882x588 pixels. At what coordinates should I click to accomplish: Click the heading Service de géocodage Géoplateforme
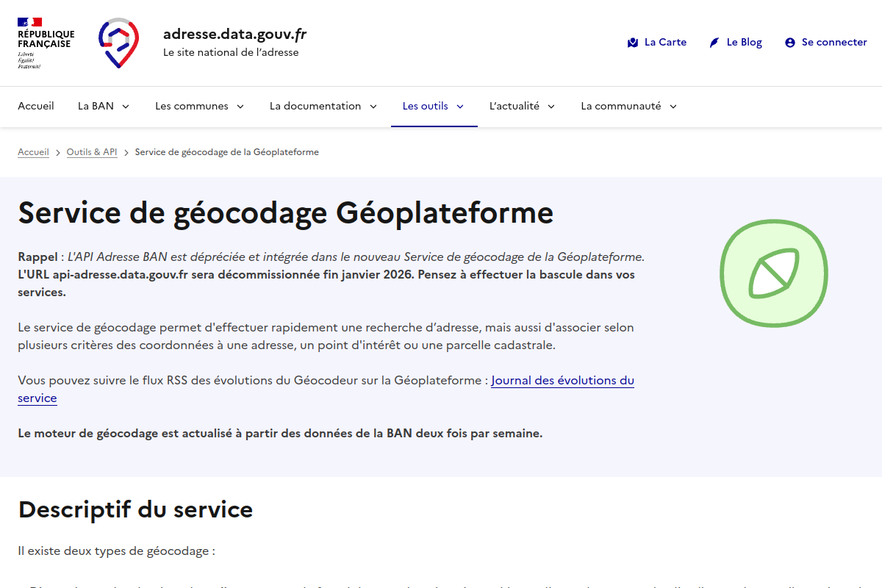[286, 213]
